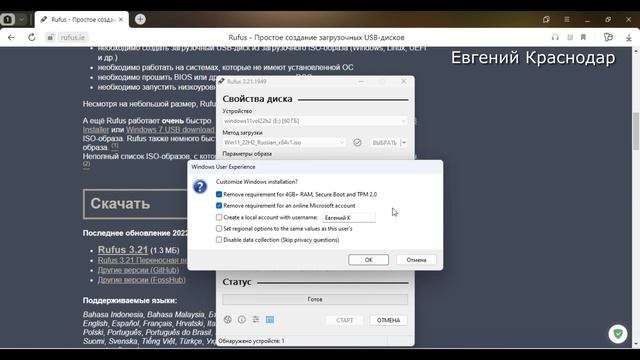Image resolution: width=640 pixels, height=360 pixels.
Task: Open a new browser tab with plus
Action: tap(140, 19)
